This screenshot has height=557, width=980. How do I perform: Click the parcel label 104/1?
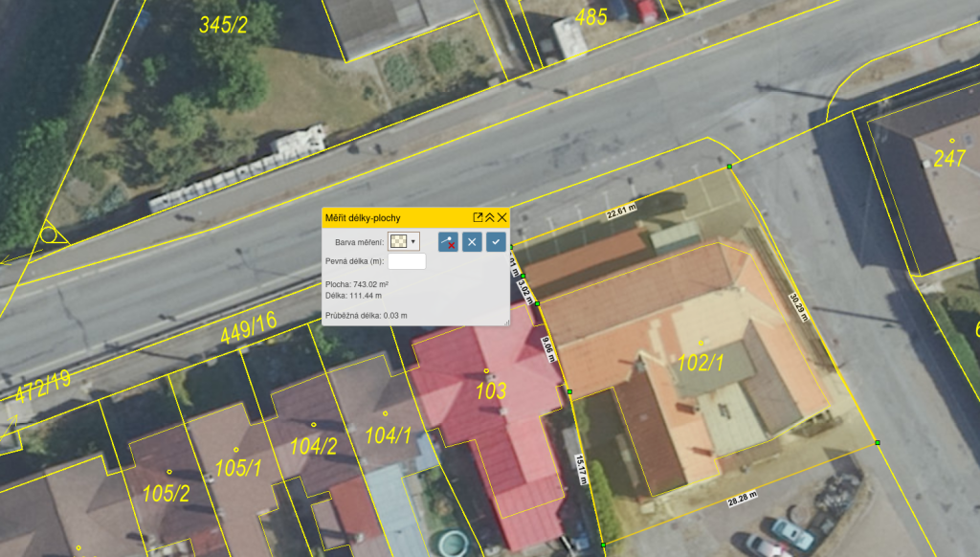tap(388, 436)
